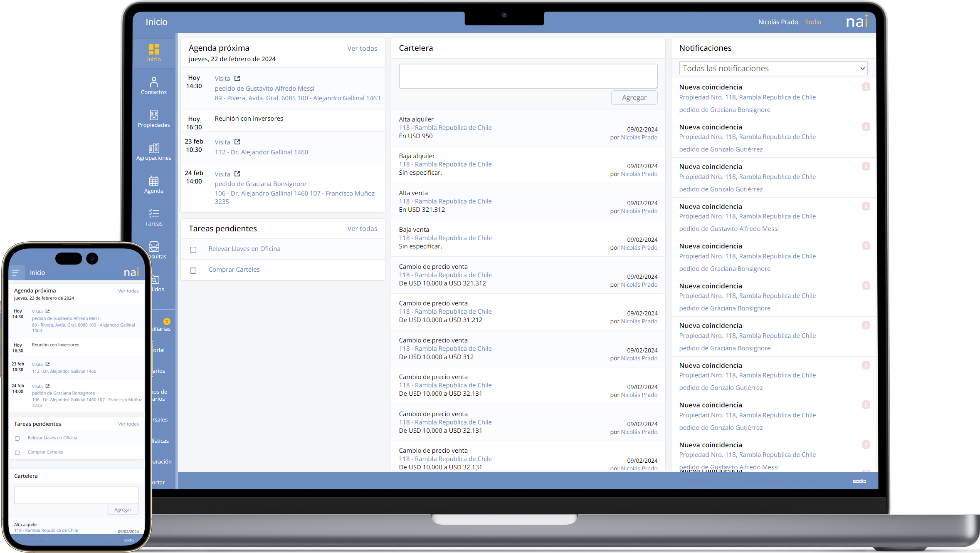Click Ver todas in Agenda próxima
Image resolution: width=980 pixels, height=553 pixels.
point(362,48)
